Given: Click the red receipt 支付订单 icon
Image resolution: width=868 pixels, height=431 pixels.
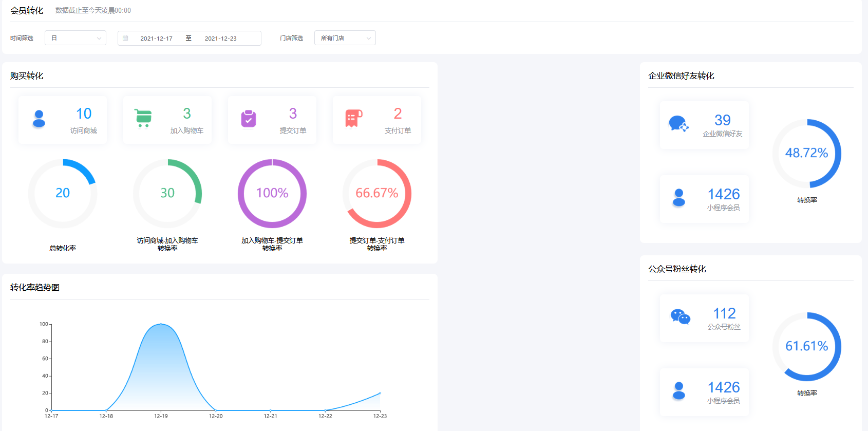Looking at the screenshot, I should point(353,118).
